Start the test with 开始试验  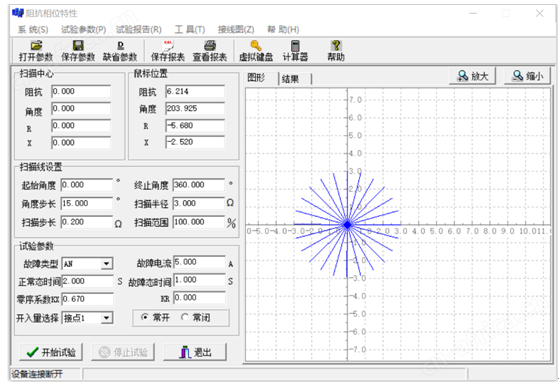51,352
